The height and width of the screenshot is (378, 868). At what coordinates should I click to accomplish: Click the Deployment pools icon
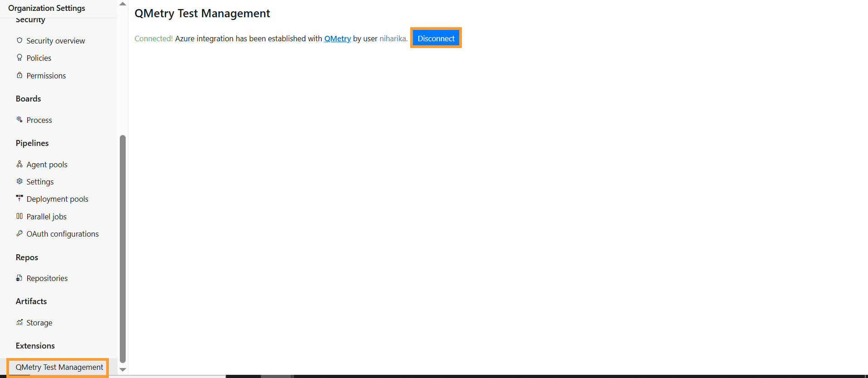20,198
